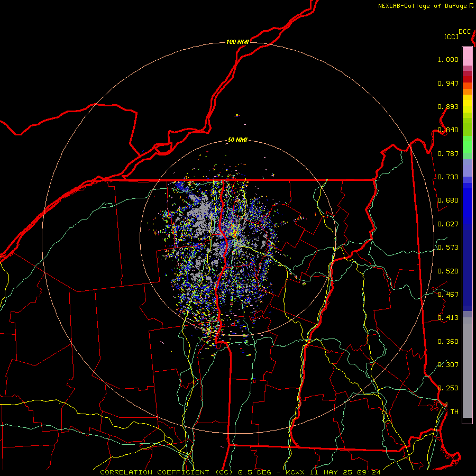Select the DCC label above the color scale

(465, 32)
